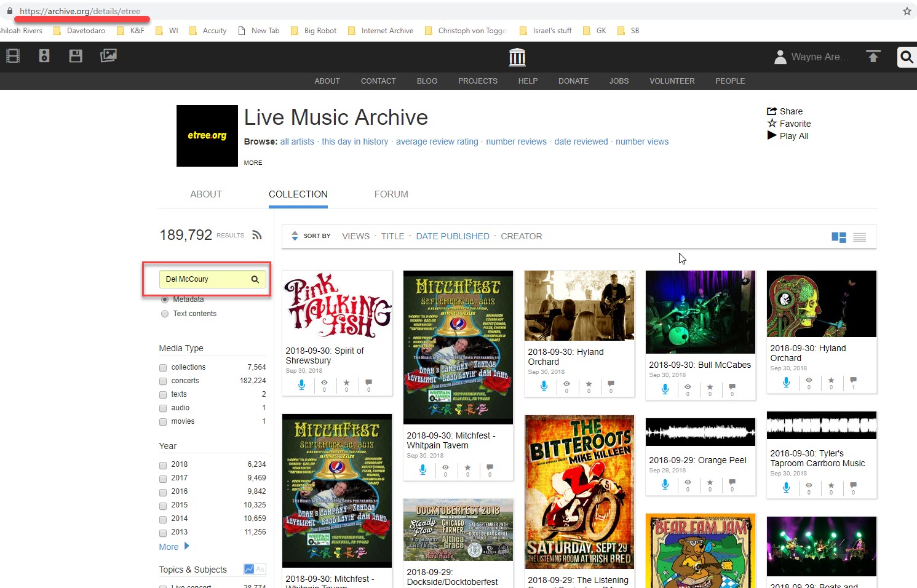Switch to the FORUM tab

click(391, 194)
